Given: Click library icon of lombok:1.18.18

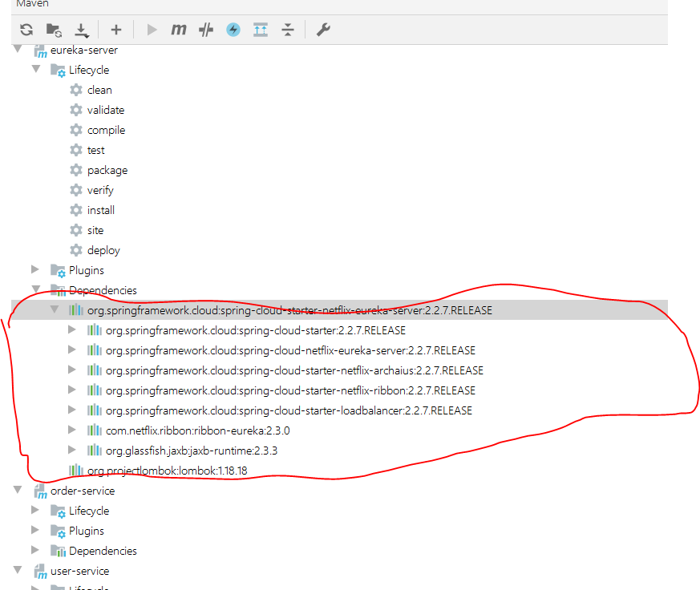Looking at the screenshot, I should [76, 471].
